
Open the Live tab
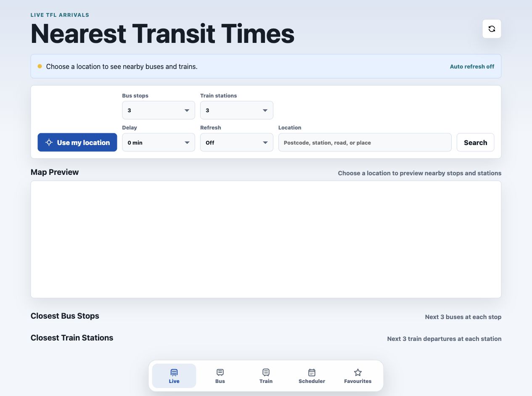[174, 376]
